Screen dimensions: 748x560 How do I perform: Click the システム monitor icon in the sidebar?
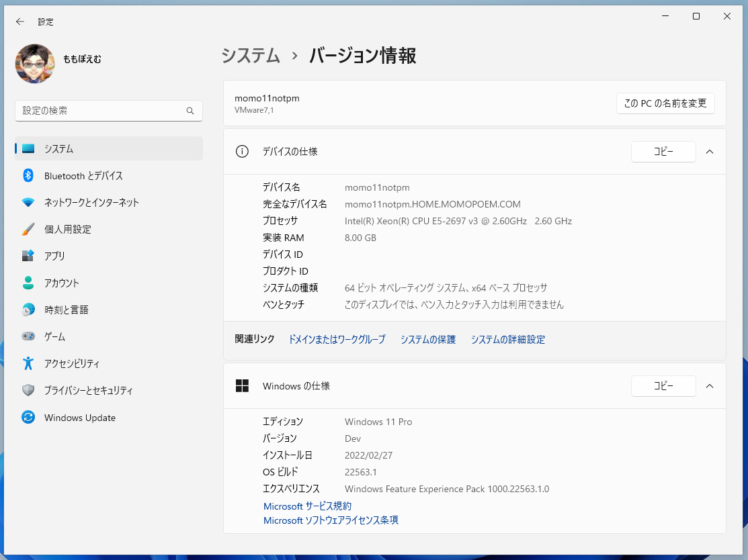28,148
